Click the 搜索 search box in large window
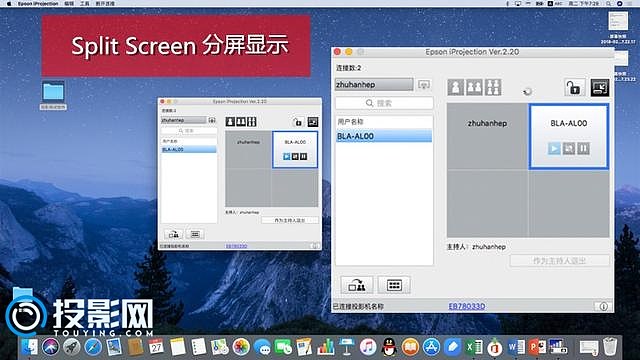 (x=384, y=103)
